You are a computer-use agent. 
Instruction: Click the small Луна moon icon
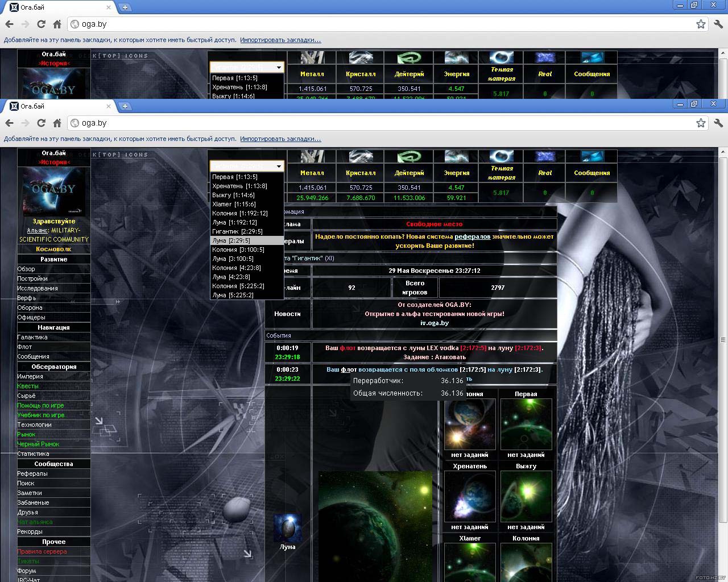(288, 528)
